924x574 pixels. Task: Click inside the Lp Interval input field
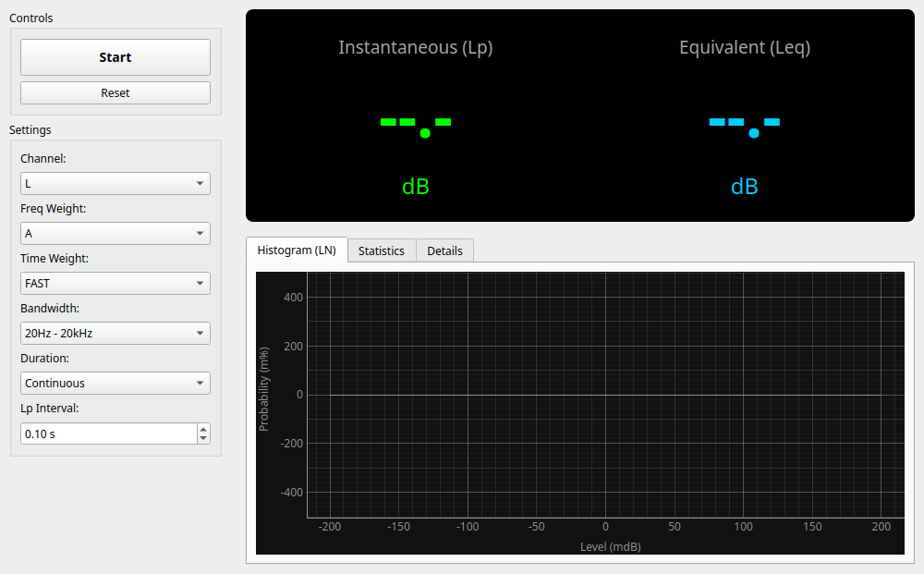coord(102,433)
